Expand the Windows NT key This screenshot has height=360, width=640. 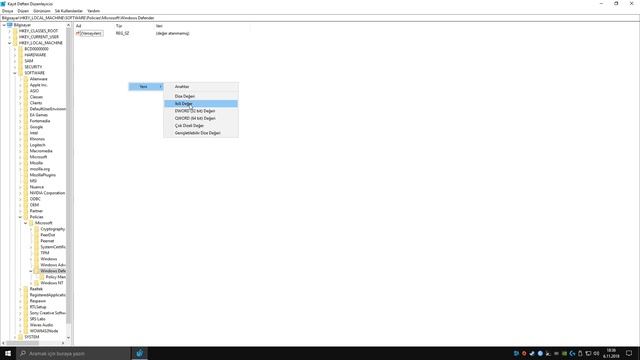(31, 283)
